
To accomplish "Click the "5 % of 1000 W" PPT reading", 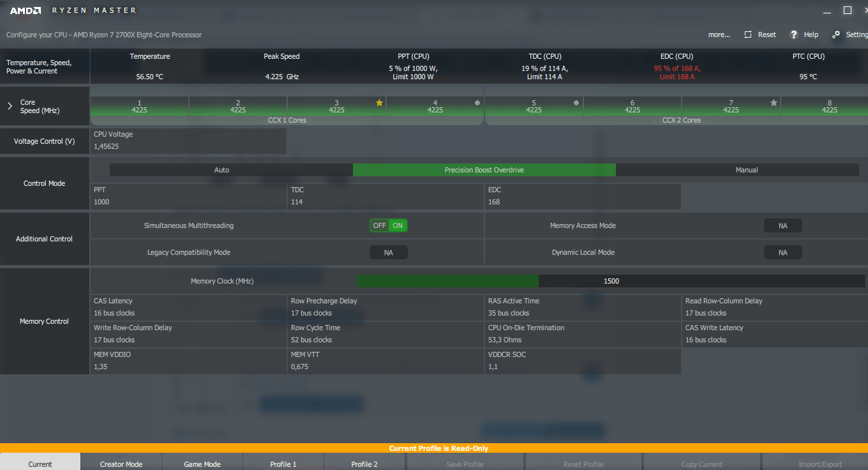I will coord(413,68).
